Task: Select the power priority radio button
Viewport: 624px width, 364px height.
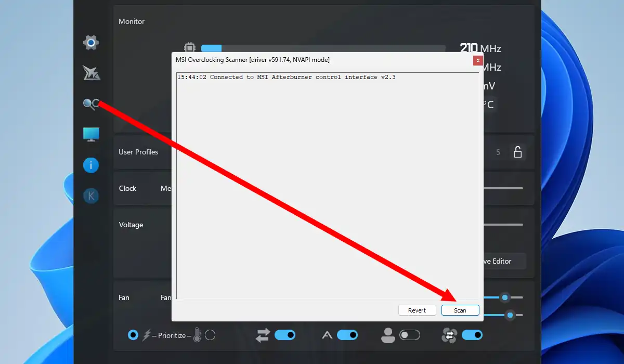Action: [x=133, y=335]
